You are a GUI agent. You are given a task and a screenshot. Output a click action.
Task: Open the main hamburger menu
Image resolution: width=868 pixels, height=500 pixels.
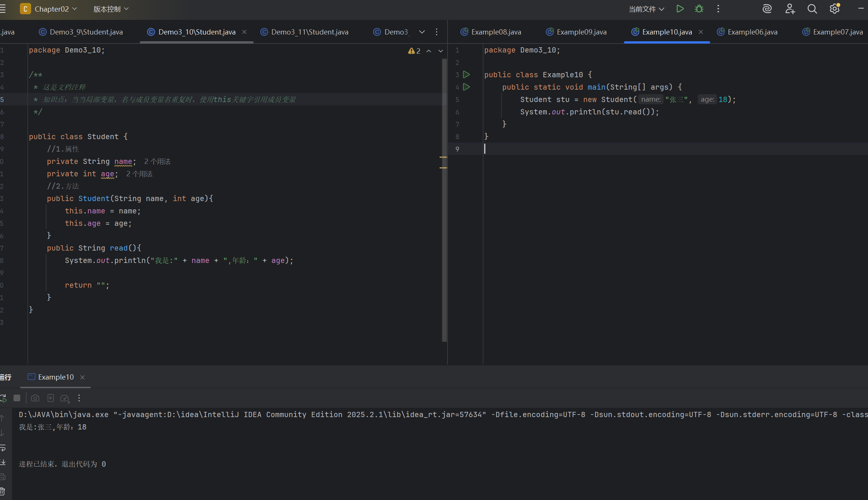coord(3,9)
